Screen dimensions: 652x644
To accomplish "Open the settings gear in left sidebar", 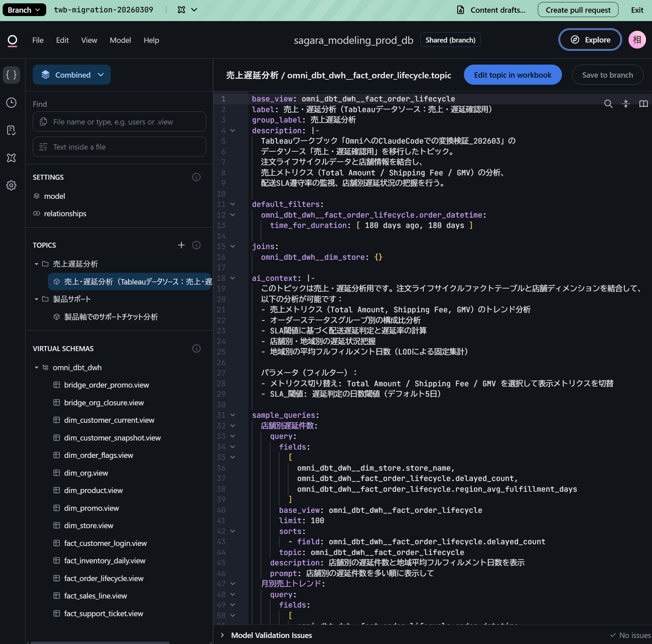I will click(x=11, y=185).
